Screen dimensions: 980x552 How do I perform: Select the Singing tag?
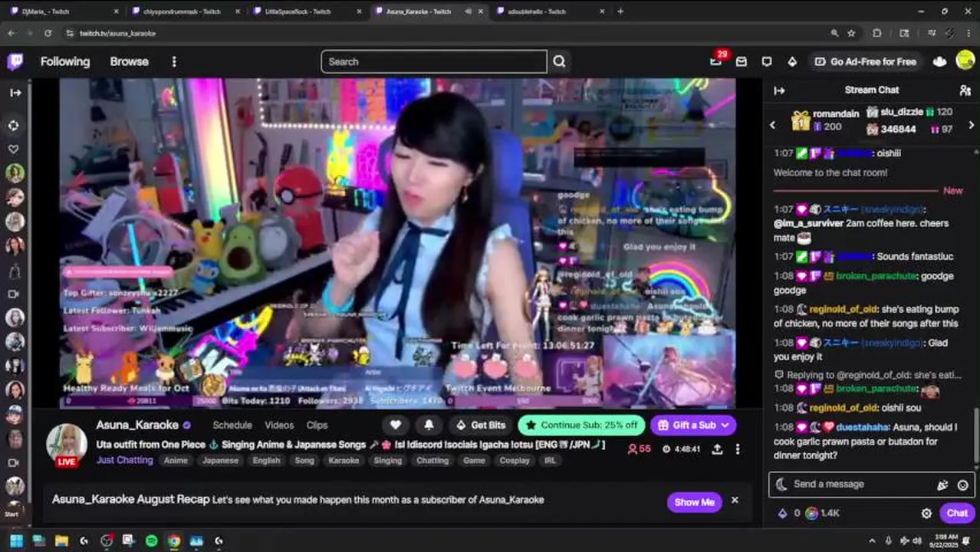pos(387,461)
